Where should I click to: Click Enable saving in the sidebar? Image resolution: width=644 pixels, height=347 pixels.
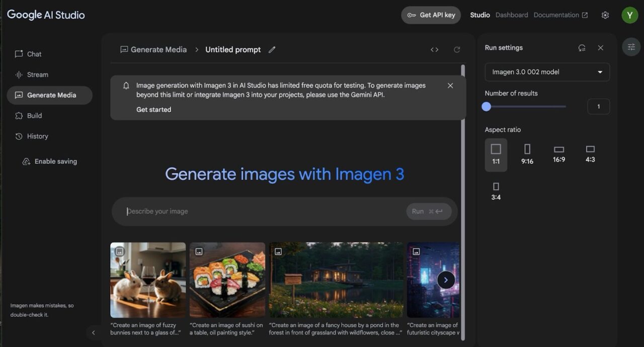tap(50, 161)
